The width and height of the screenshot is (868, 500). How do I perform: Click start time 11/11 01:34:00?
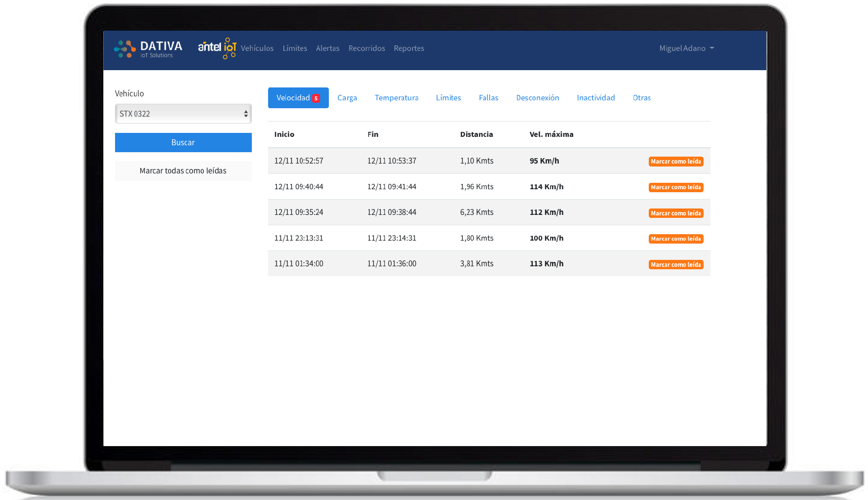[x=299, y=264]
